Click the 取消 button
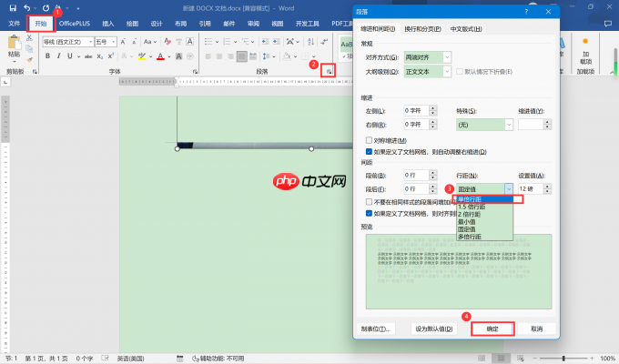This screenshot has height=364, width=619. coord(537,329)
